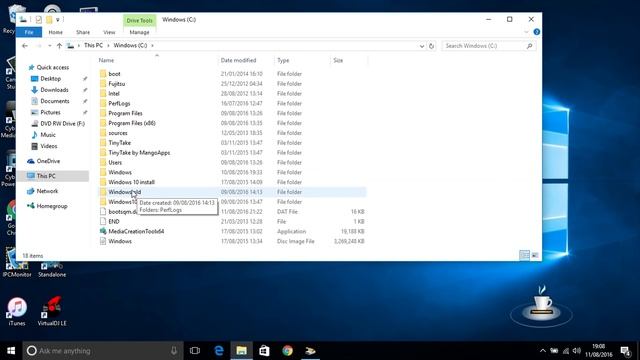Viewport: 640px width, 360px height.
Task: Launch Google Chrome from the taskbar
Action: tap(287, 351)
